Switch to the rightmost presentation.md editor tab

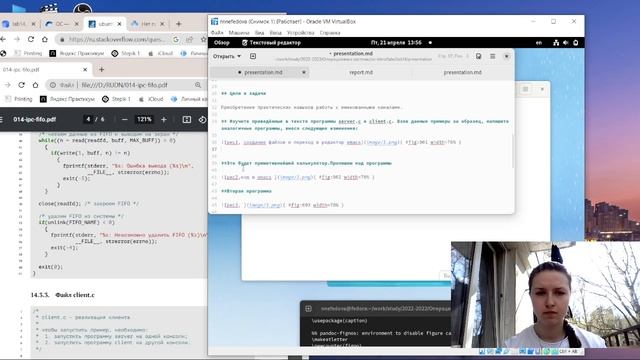[462, 72]
